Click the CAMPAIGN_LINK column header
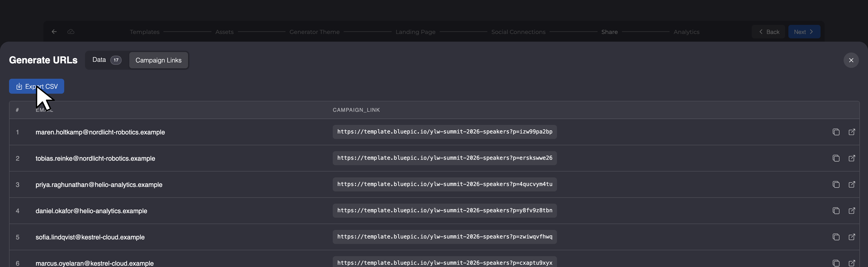 click(x=356, y=110)
